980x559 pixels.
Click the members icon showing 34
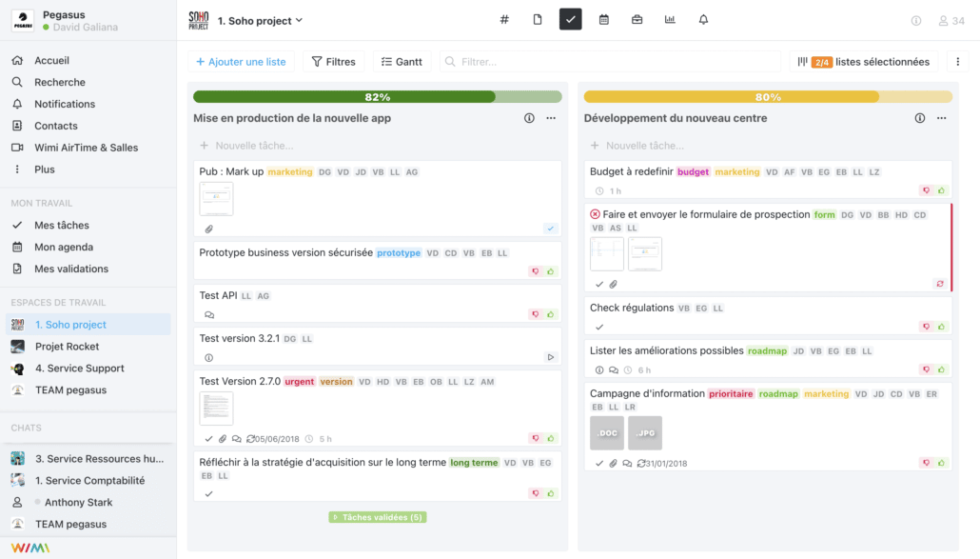tap(951, 21)
